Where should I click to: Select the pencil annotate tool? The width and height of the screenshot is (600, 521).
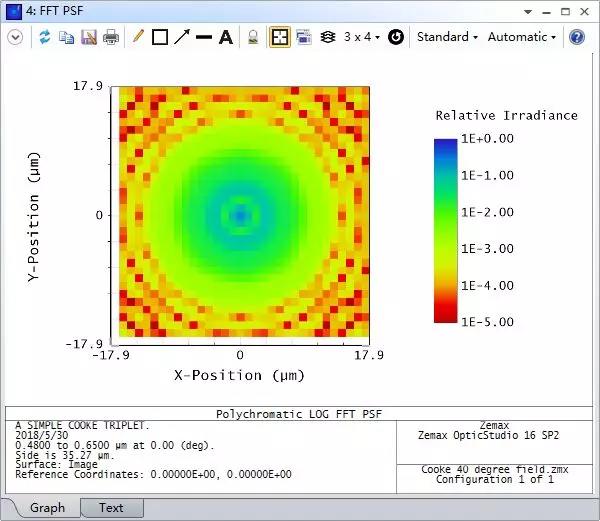coord(138,37)
